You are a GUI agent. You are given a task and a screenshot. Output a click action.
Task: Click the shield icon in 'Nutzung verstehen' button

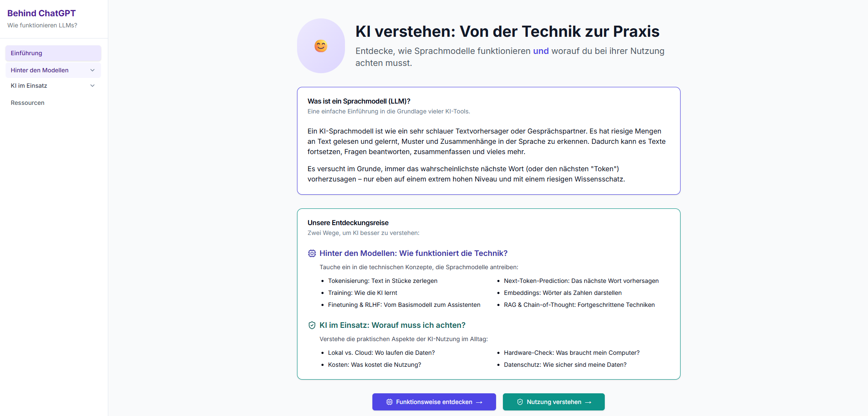coord(520,402)
